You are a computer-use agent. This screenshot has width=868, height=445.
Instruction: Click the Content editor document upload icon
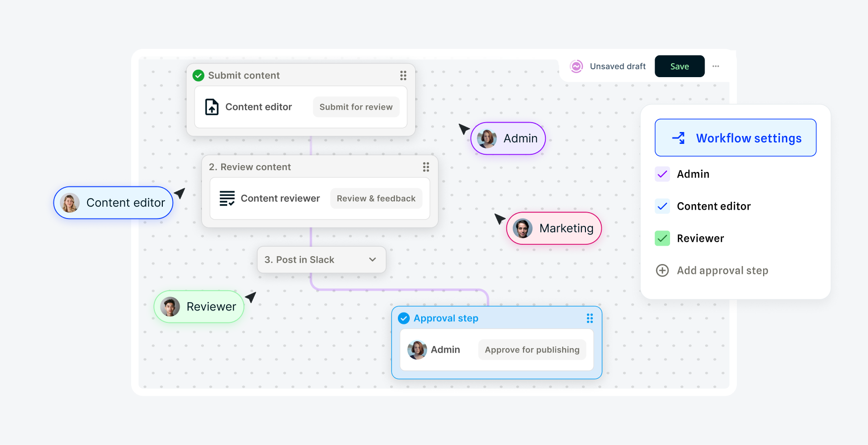[212, 107]
